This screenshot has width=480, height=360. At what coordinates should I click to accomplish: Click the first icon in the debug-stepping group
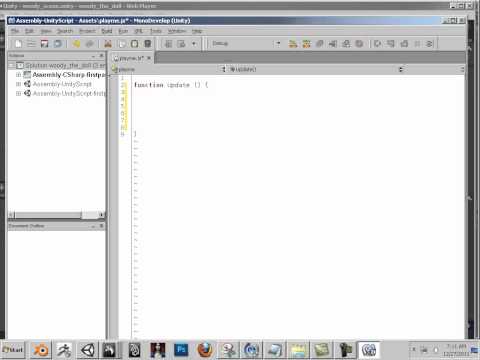click(x=377, y=44)
